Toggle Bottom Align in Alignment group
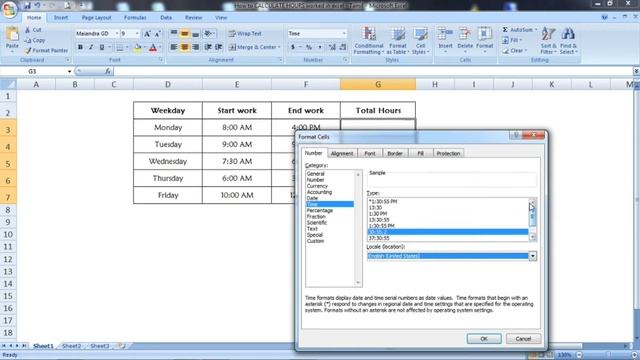This screenshot has height=360, width=640. point(196,33)
